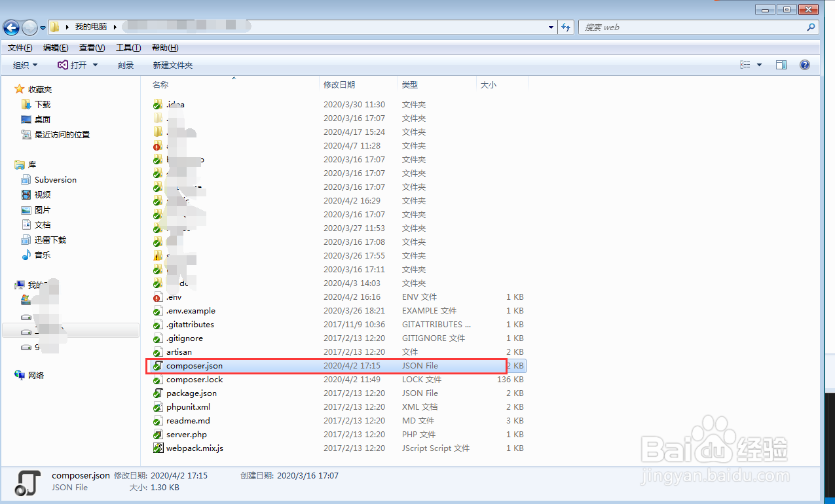Select 视频 library
The image size is (835, 504).
coord(43,194)
